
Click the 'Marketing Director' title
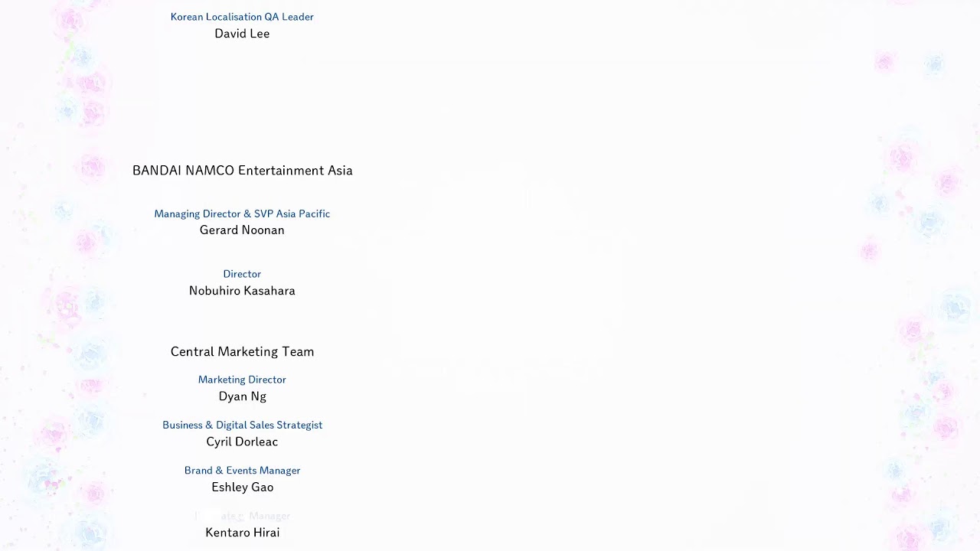[242, 380]
